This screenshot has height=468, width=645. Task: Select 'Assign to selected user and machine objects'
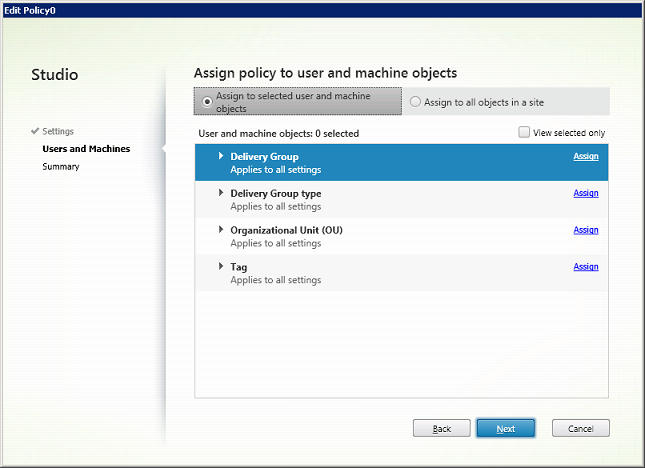(207, 101)
